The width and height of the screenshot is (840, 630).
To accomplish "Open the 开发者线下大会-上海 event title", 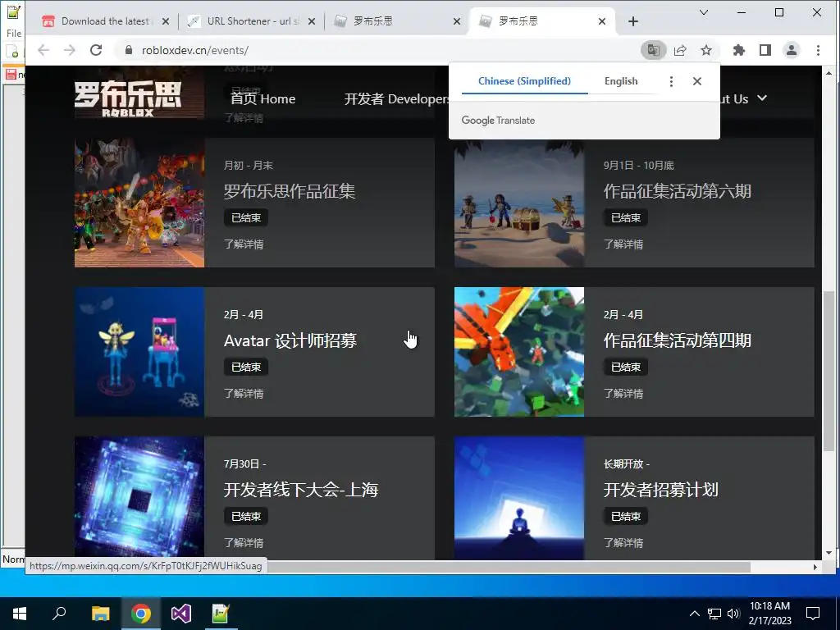I will [301, 490].
